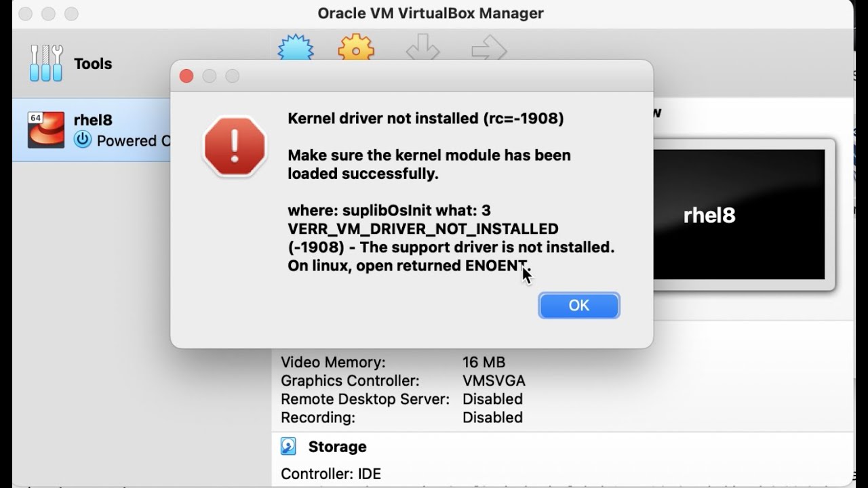Click the Discard down-arrow toolbar icon
868x488 pixels.
tap(422, 50)
